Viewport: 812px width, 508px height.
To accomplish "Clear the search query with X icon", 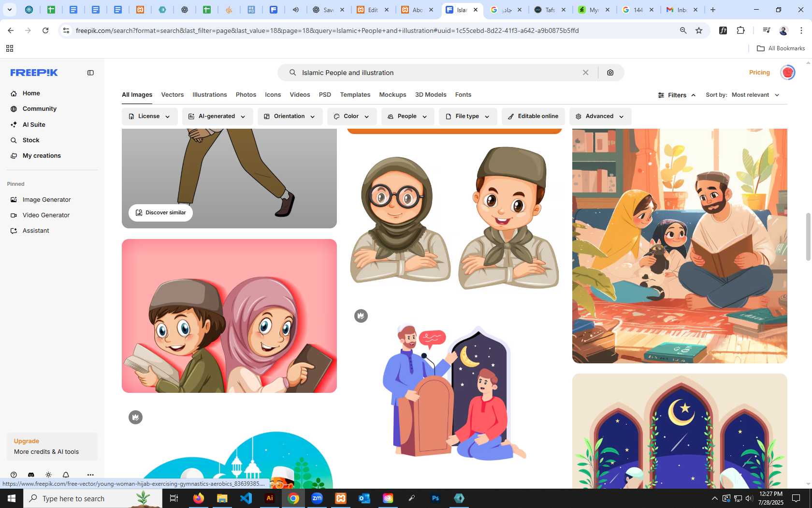I will pos(585,73).
